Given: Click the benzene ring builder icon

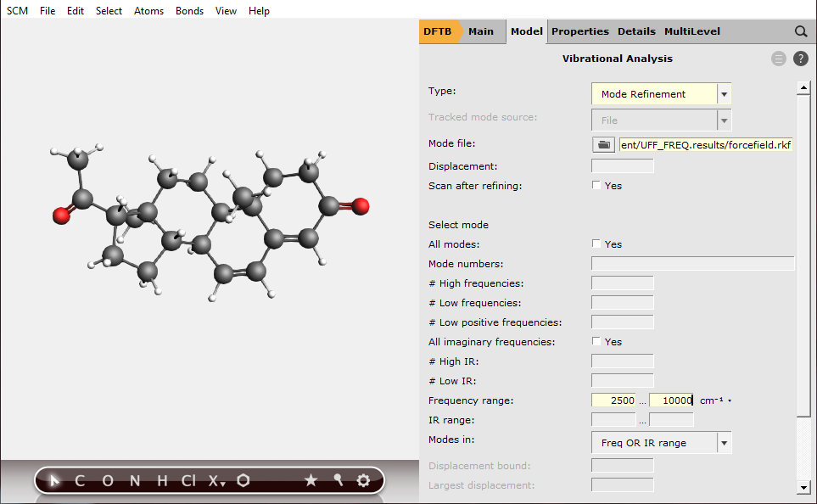Looking at the screenshot, I should (243, 480).
